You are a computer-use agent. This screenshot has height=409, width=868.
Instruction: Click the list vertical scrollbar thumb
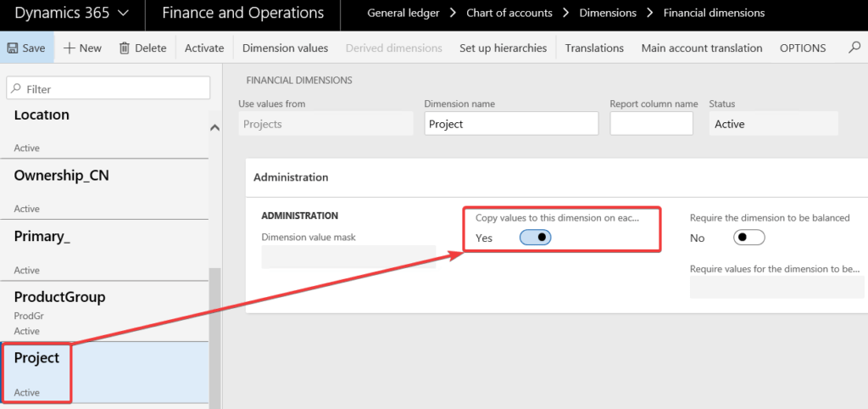[x=214, y=338]
